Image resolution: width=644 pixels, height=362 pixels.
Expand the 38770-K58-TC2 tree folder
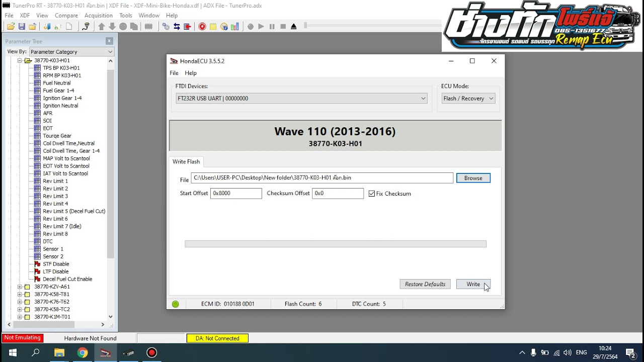point(20,309)
